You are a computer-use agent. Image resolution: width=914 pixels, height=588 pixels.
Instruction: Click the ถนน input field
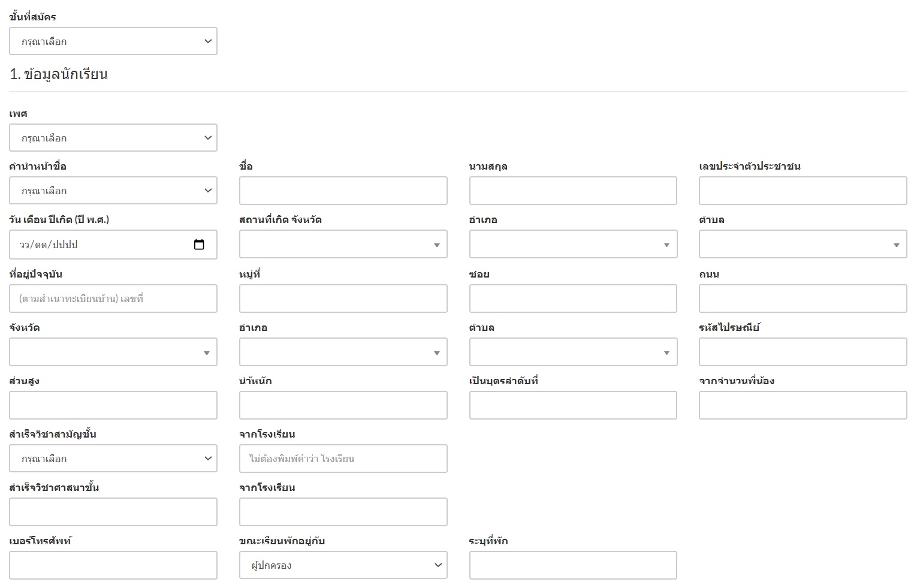click(803, 298)
